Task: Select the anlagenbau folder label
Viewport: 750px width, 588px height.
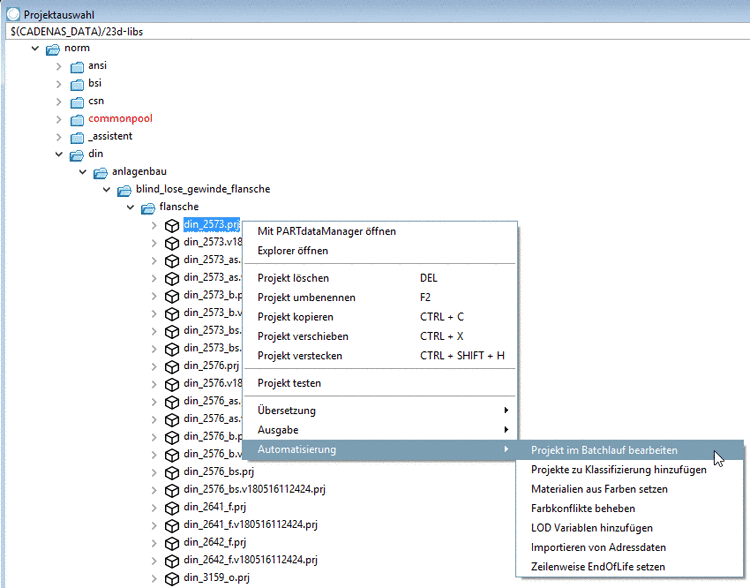Action: click(139, 172)
